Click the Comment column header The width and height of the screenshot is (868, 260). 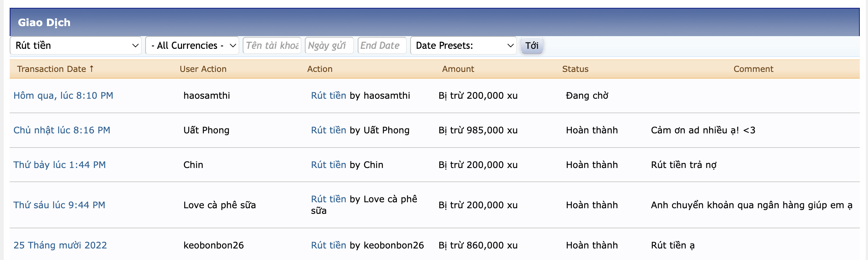point(753,69)
